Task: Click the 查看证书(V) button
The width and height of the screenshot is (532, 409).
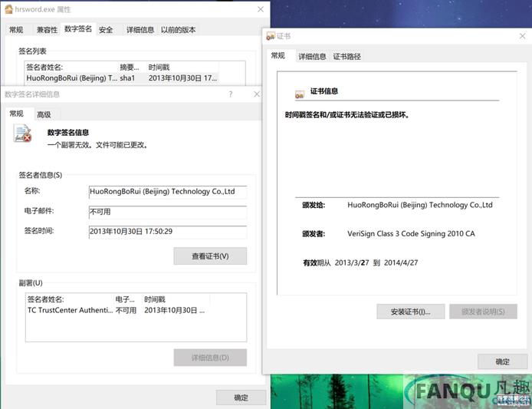Action: (210, 256)
